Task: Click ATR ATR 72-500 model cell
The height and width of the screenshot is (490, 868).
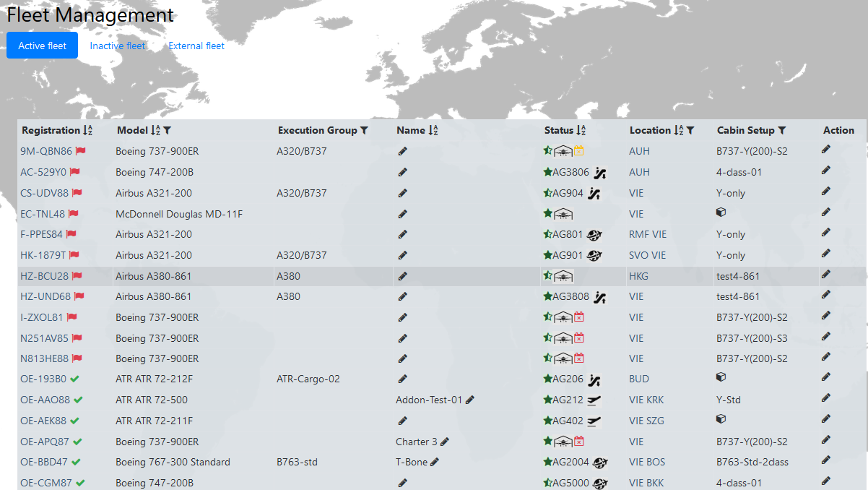Action: 152,400
